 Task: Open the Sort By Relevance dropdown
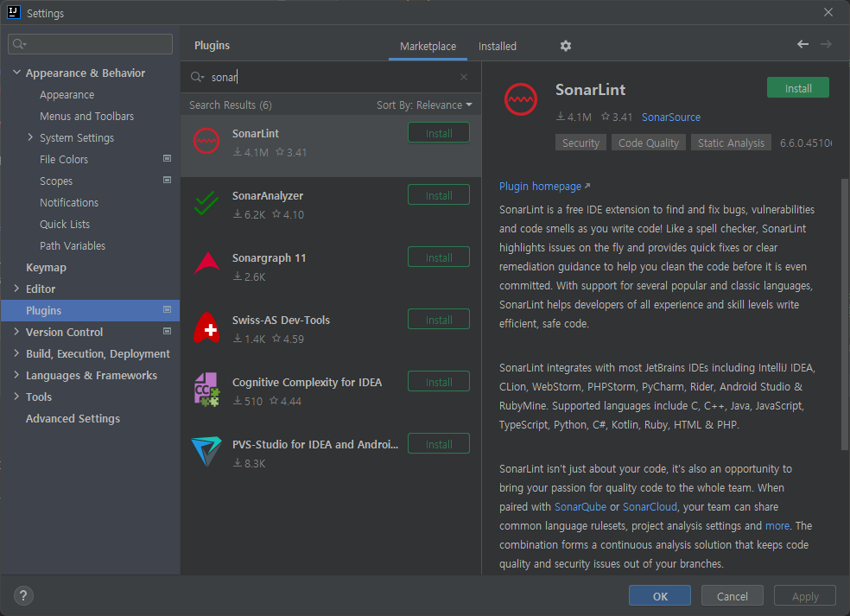coord(424,105)
